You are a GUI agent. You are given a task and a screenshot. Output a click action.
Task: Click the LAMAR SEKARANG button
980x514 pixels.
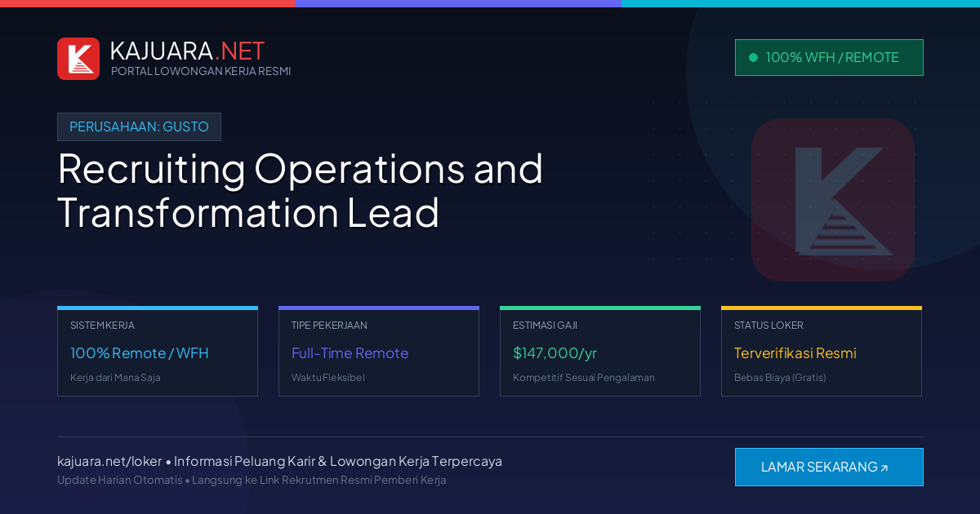point(829,467)
